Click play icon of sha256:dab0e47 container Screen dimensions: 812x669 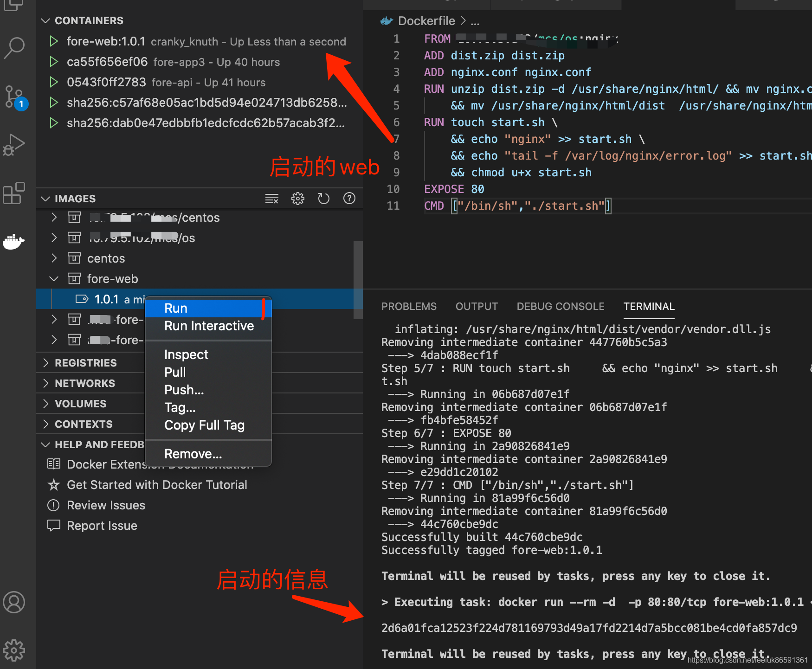(x=54, y=123)
